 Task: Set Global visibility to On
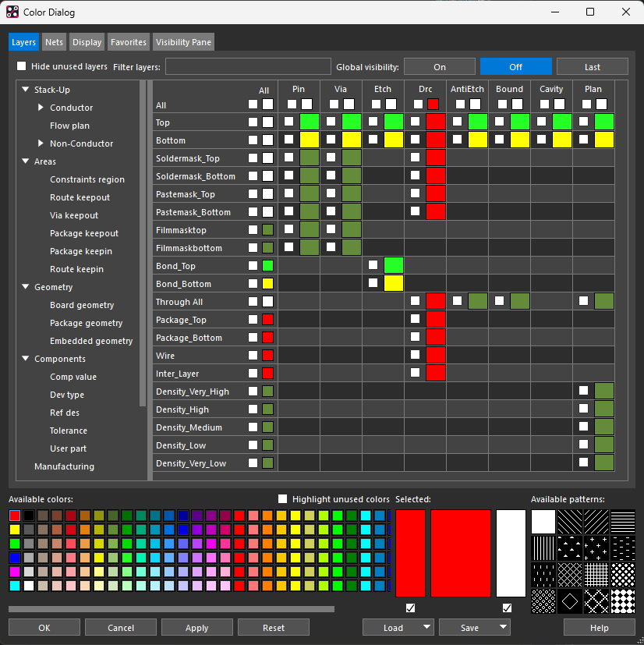[x=439, y=67]
